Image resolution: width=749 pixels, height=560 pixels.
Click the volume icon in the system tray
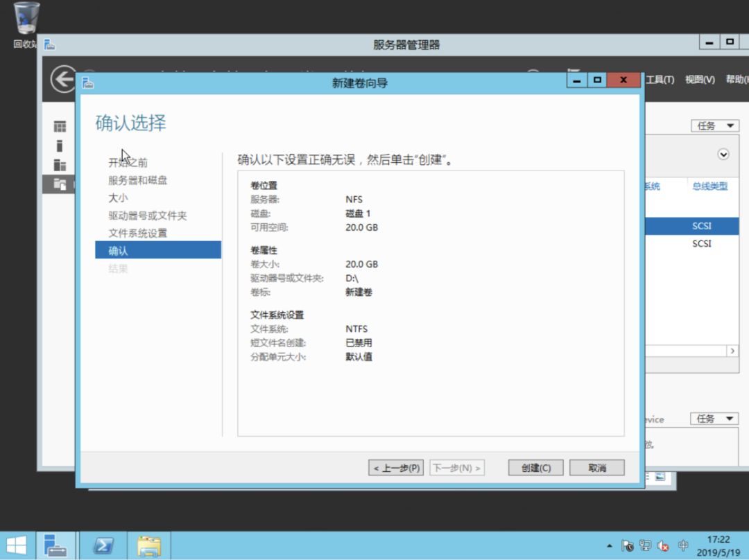[662, 545]
